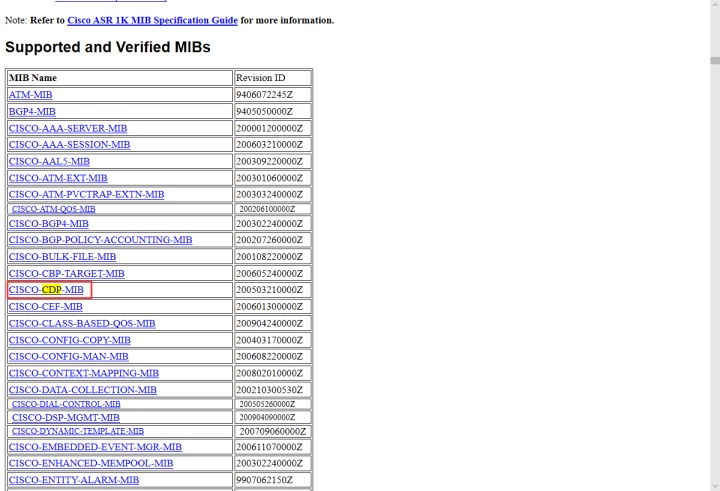Viewport: 720px width, 491px height.
Task: Open the BGP4-MIB link
Action: coord(32,112)
